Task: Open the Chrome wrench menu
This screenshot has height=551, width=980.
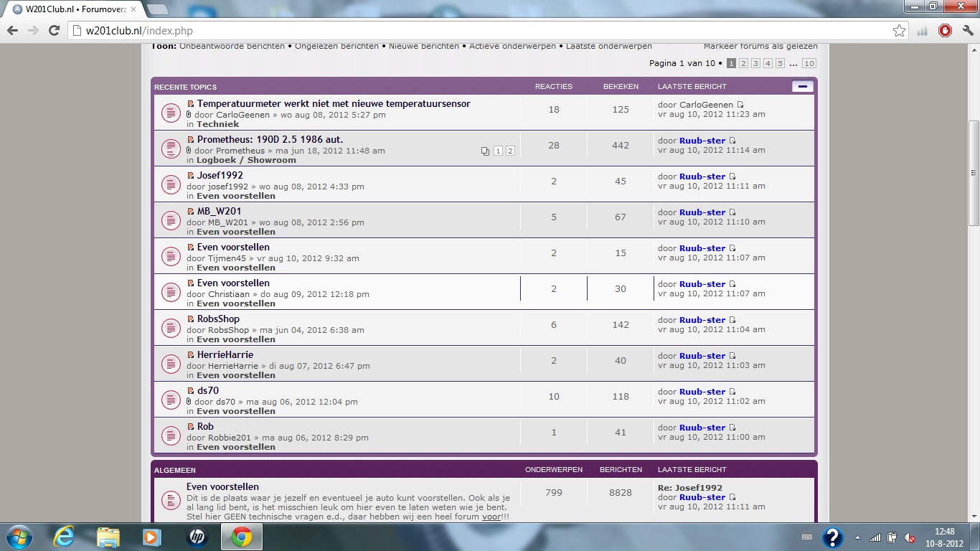Action: coord(967,31)
